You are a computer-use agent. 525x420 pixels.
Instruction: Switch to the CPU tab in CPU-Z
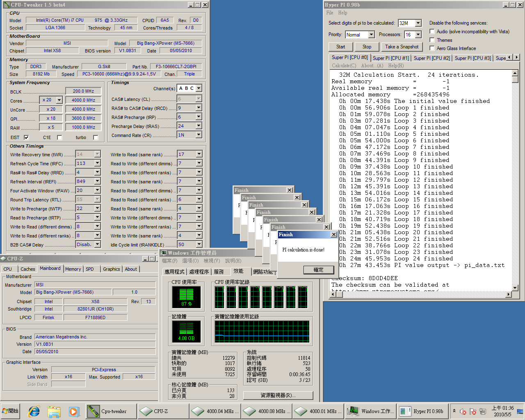click(8, 269)
